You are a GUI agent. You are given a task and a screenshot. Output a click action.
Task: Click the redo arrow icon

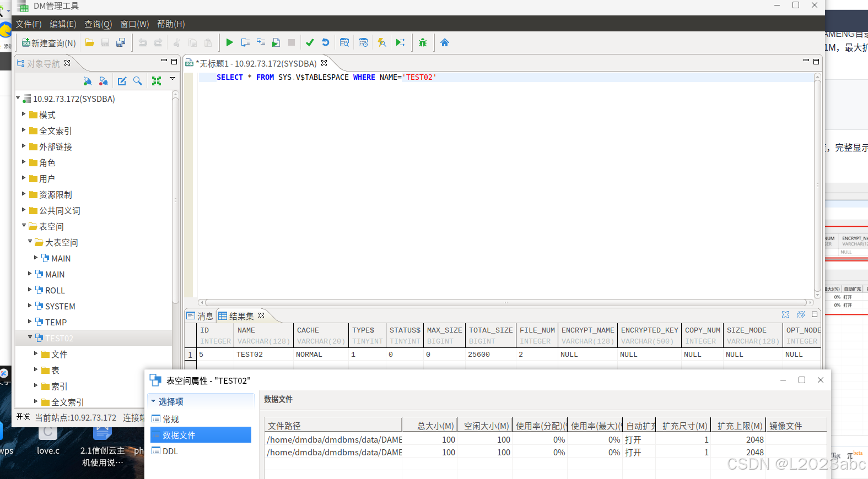158,42
